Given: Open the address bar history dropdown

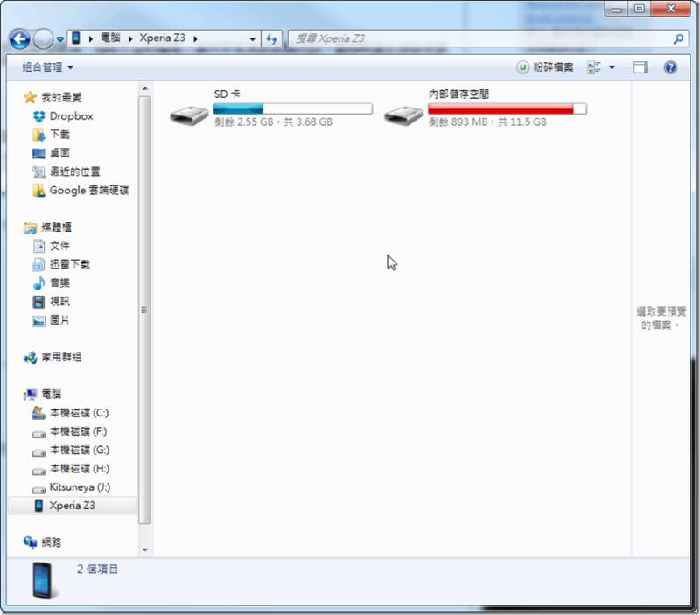Looking at the screenshot, I should pos(252,38).
